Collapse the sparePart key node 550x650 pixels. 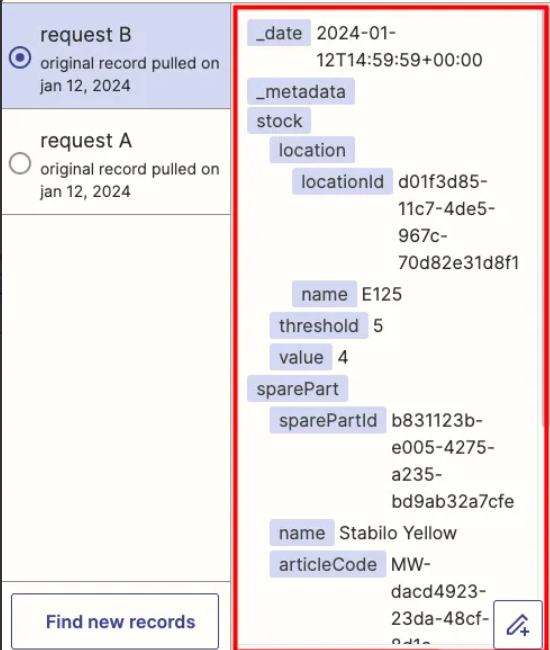[x=298, y=388]
